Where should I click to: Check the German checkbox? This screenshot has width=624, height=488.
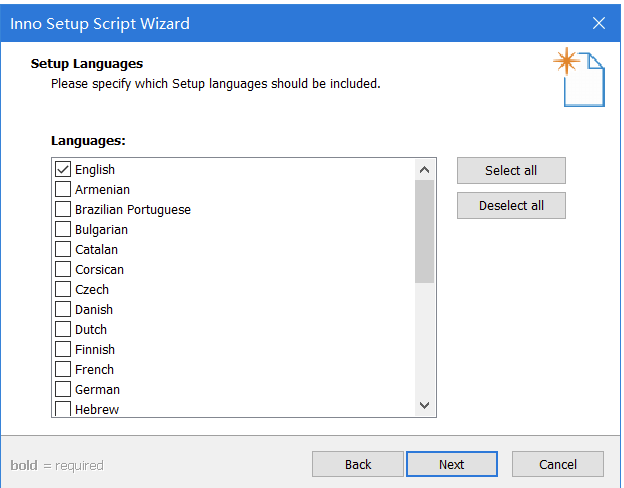coord(63,389)
